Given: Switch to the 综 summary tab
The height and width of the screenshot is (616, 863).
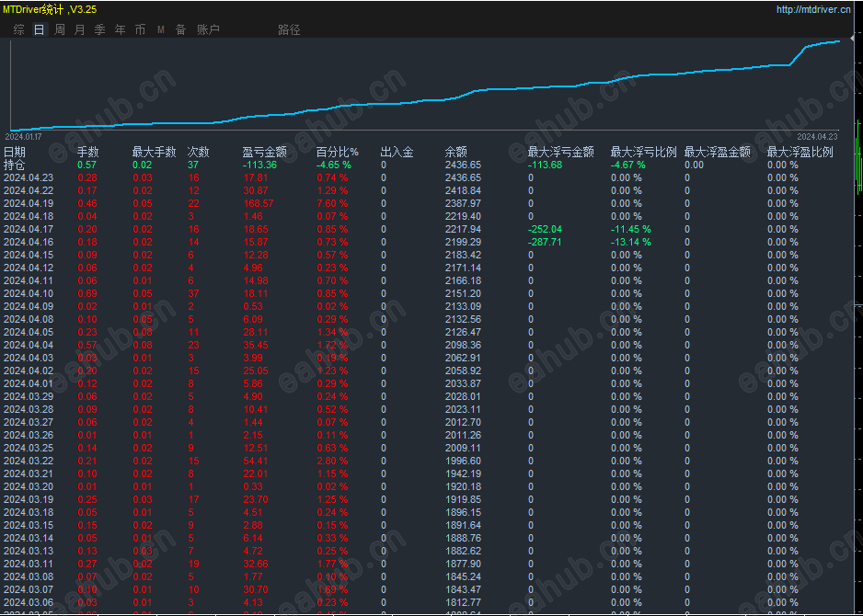Looking at the screenshot, I should [19, 29].
